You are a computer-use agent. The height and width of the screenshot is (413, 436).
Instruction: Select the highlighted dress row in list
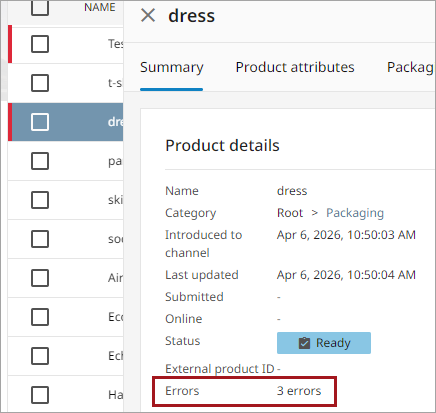[x=66, y=122]
